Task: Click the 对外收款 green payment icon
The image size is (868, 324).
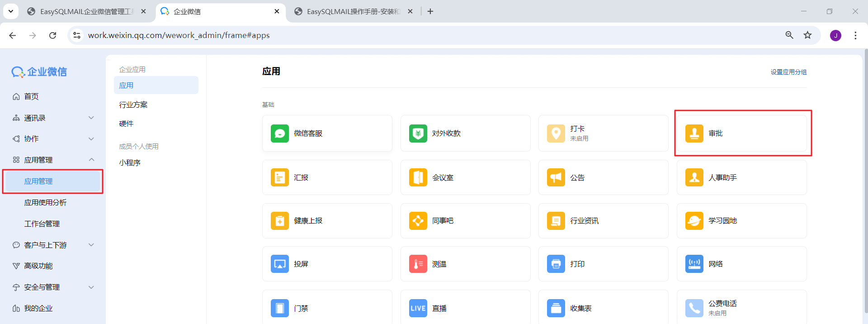Action: click(418, 133)
